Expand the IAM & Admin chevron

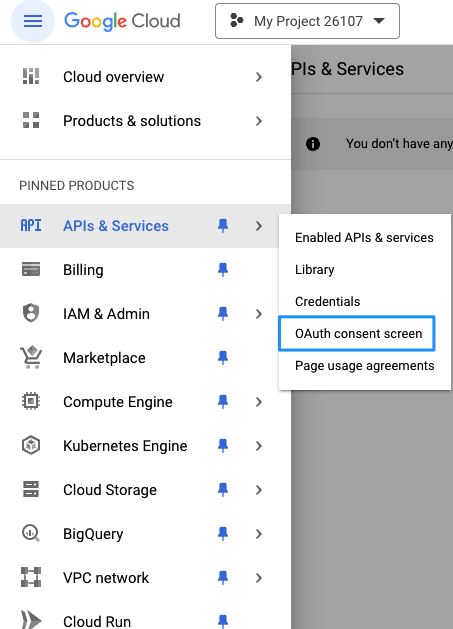[x=259, y=314]
